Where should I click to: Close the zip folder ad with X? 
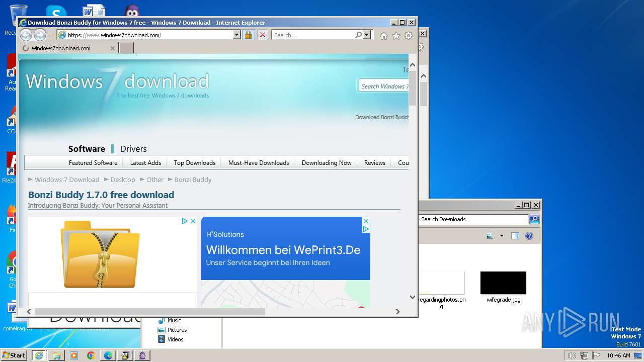pos(193,221)
